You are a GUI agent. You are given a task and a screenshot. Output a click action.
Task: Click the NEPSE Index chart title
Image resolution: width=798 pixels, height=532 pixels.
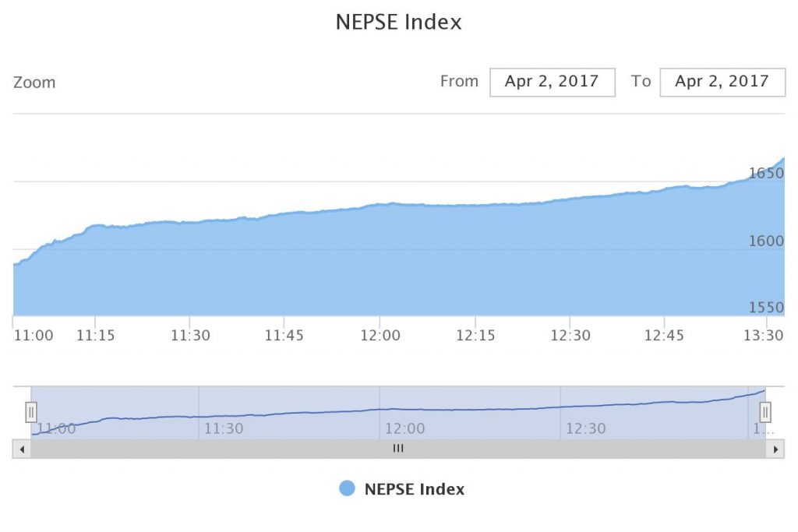pyautogui.click(x=398, y=22)
